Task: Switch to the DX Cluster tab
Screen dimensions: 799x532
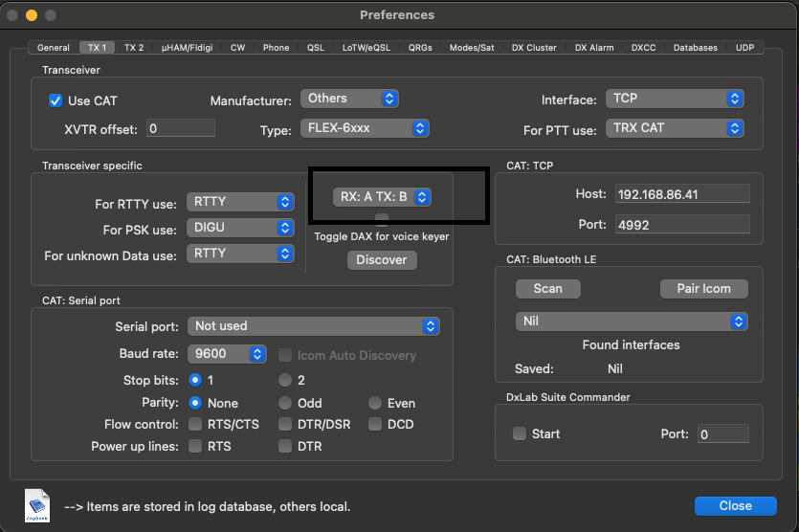Action: tap(535, 47)
